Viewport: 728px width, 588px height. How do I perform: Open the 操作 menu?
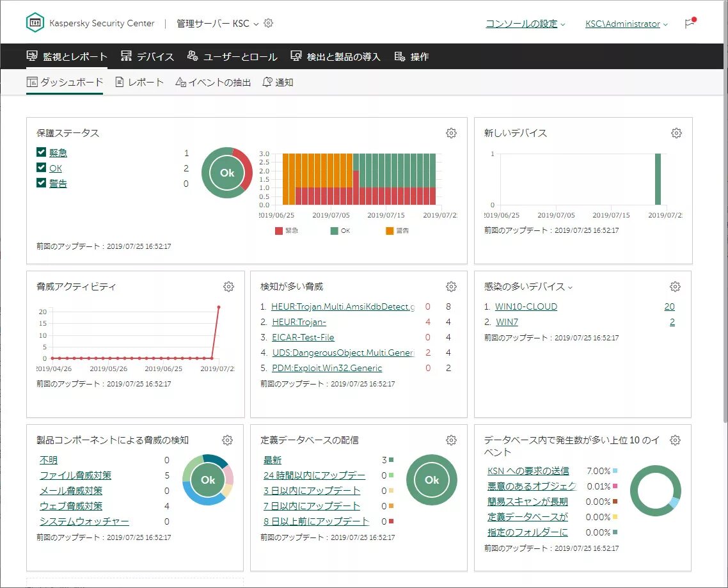[x=411, y=57]
